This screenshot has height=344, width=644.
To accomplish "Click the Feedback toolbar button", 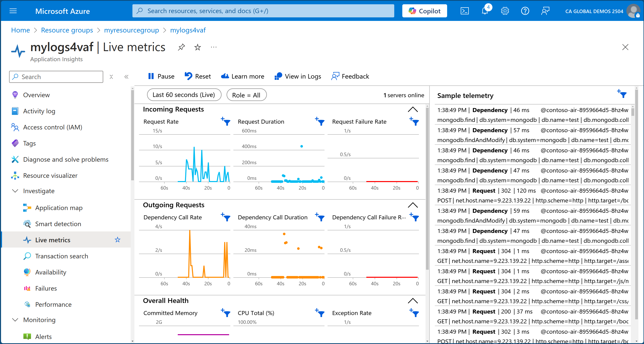I will pos(350,76).
